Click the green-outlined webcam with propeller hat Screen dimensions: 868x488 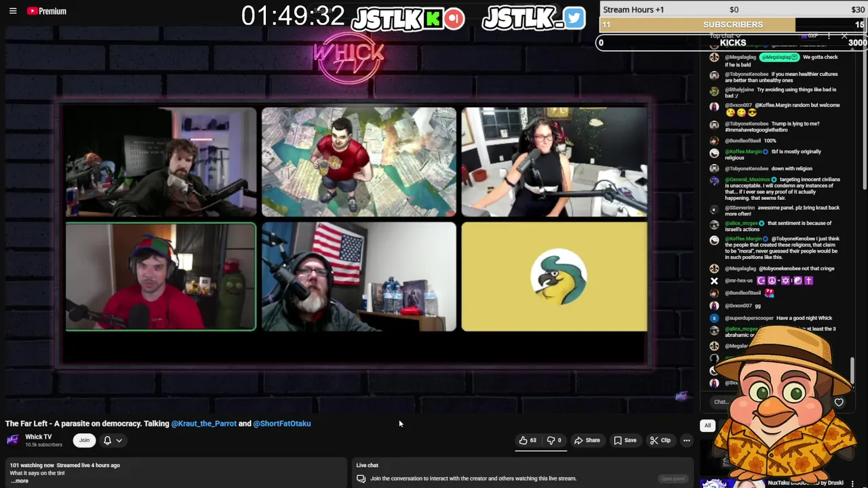point(161,277)
